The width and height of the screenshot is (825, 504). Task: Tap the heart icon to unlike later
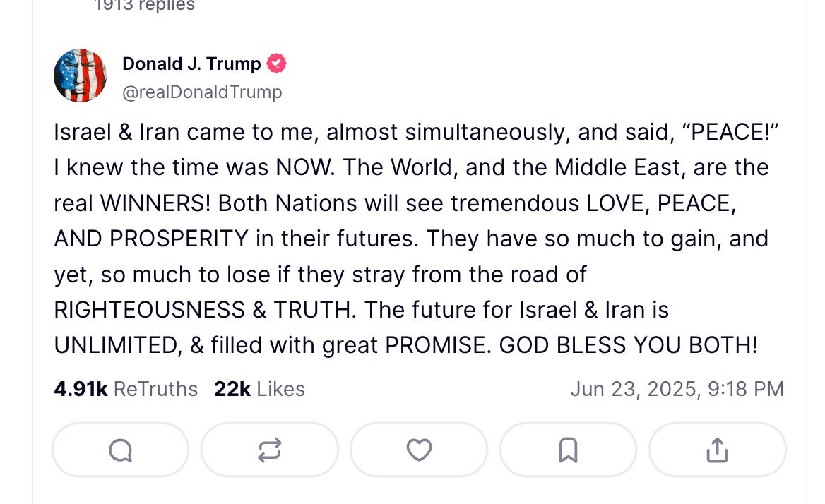(419, 449)
